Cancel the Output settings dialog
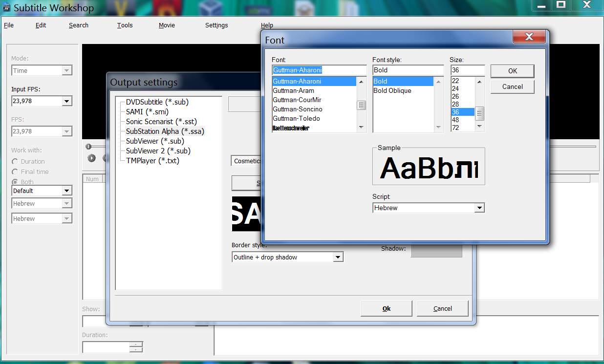The height and width of the screenshot is (364, 604). pos(443,308)
